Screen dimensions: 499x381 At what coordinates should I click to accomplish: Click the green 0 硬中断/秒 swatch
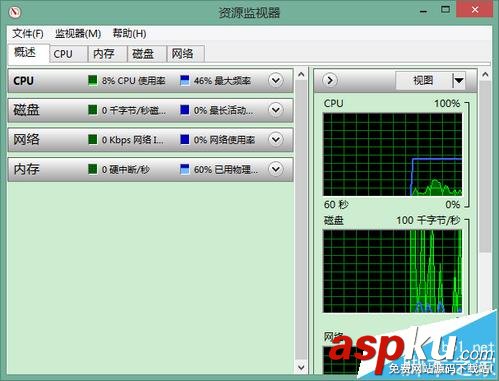click(x=93, y=169)
